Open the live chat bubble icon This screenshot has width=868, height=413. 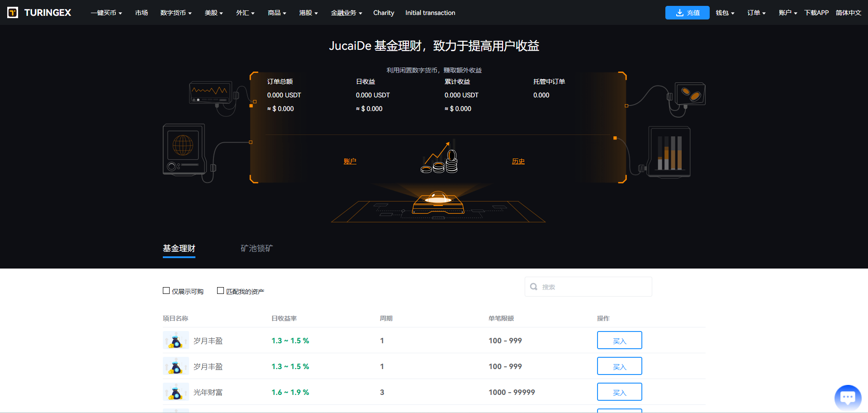pos(848,398)
